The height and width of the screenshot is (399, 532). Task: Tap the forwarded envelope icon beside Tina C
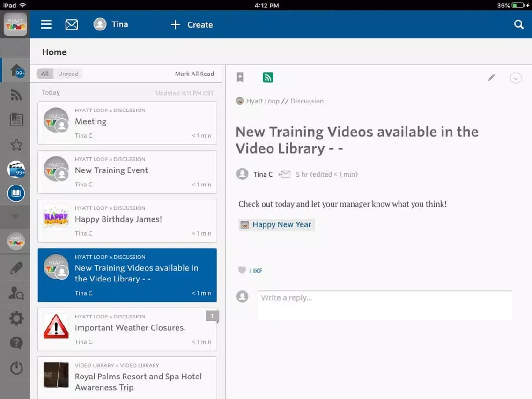pos(284,174)
